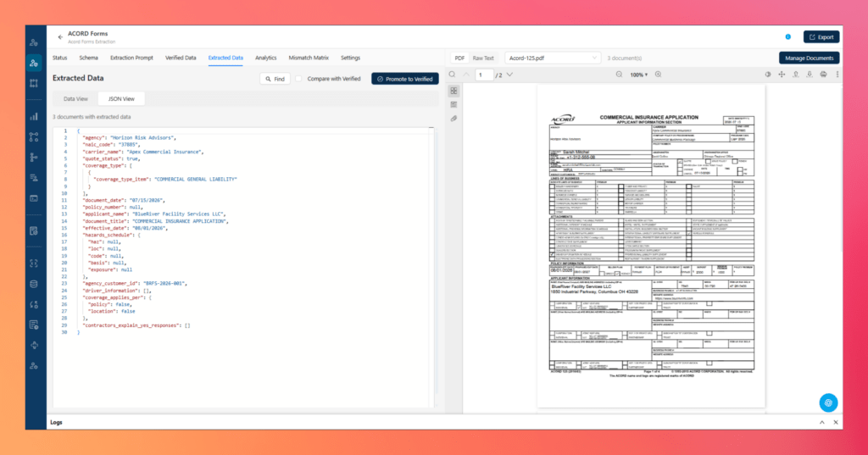Click the "carrier_name" Apex Commercial Insurance line
This screenshot has height=455, width=868.
pos(143,152)
